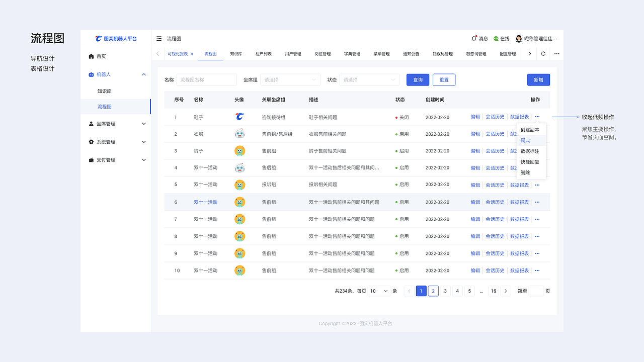The width and height of the screenshot is (644, 362).
Task: Toggle more actions ellipsis for row 1 鞋子
Action: coord(537,117)
